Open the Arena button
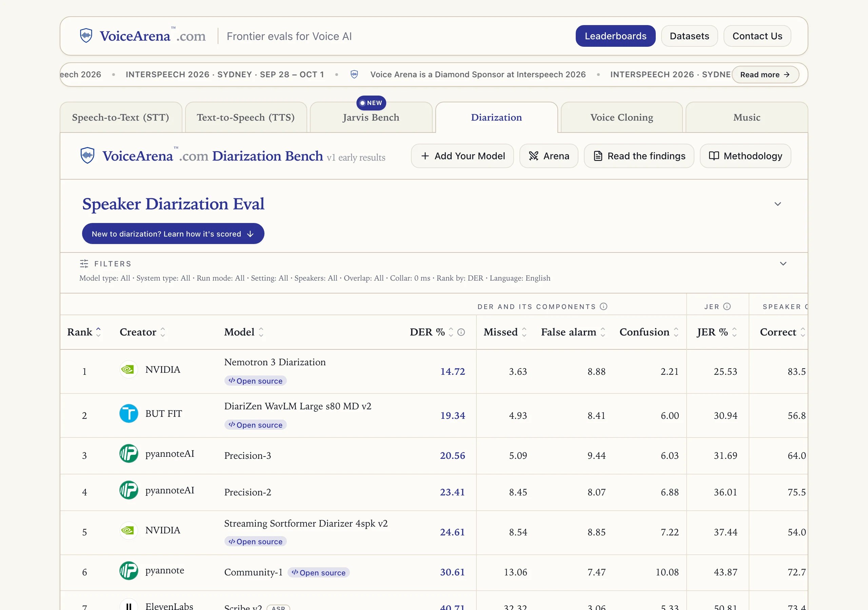The width and height of the screenshot is (868, 610). click(x=549, y=156)
